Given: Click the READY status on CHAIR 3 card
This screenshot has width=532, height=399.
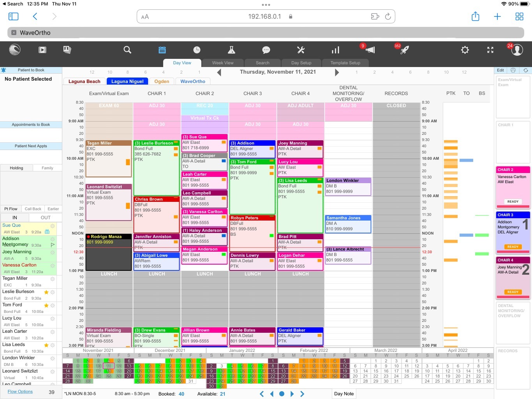Looking at the screenshot, I should (513, 247).
